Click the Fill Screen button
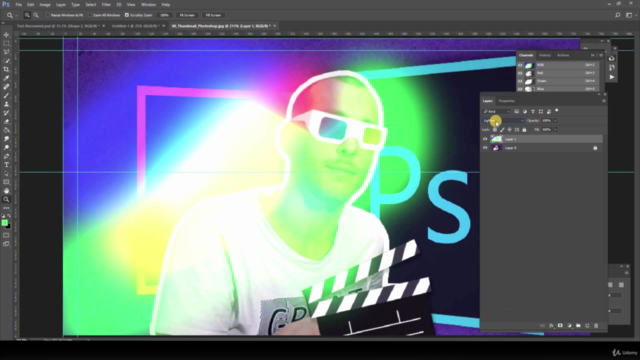Image resolution: width=640 pixels, height=360 pixels. tap(213, 15)
